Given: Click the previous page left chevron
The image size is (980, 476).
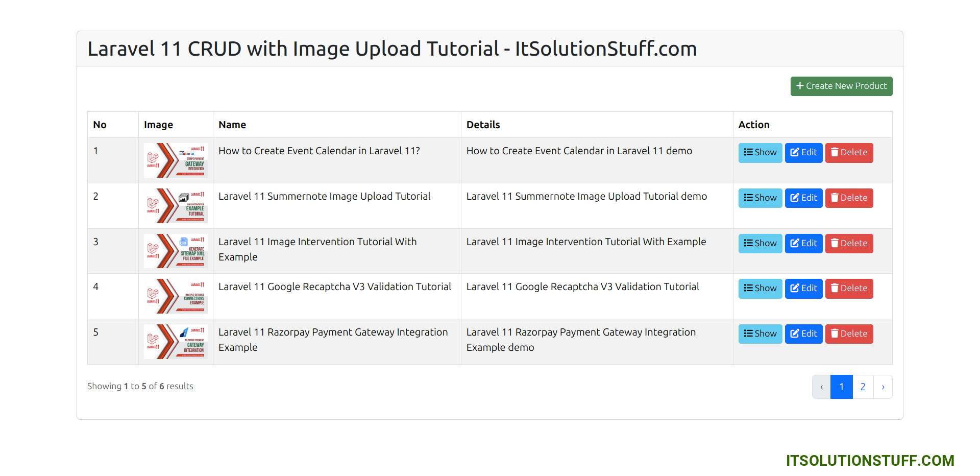Looking at the screenshot, I should [821, 387].
